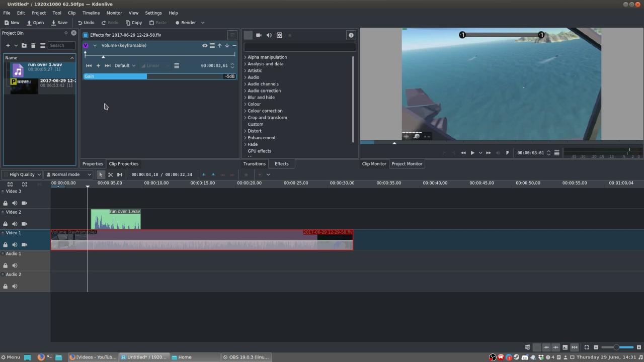Expand Crop and transform category
The height and width of the screenshot is (362, 644).
[245, 118]
